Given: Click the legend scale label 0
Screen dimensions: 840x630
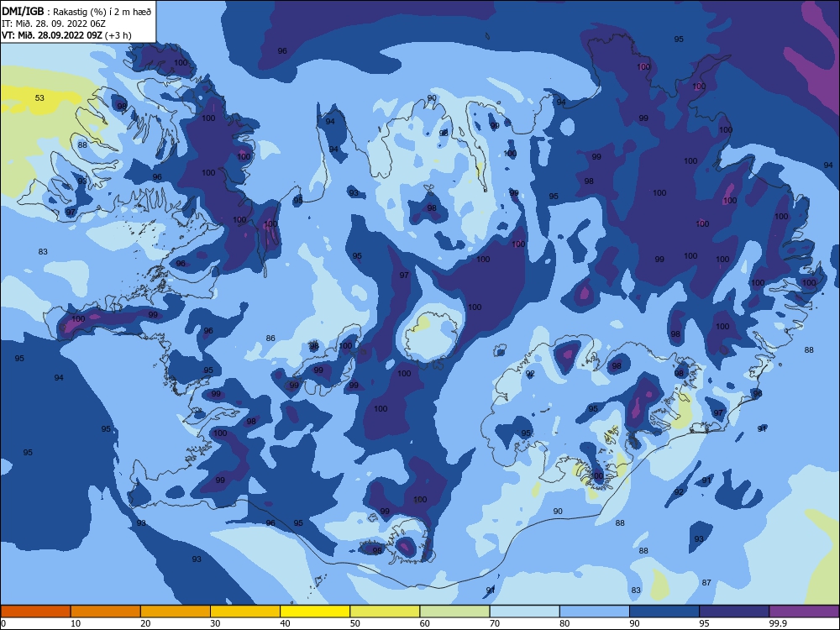Looking at the screenshot, I should click(3, 623).
